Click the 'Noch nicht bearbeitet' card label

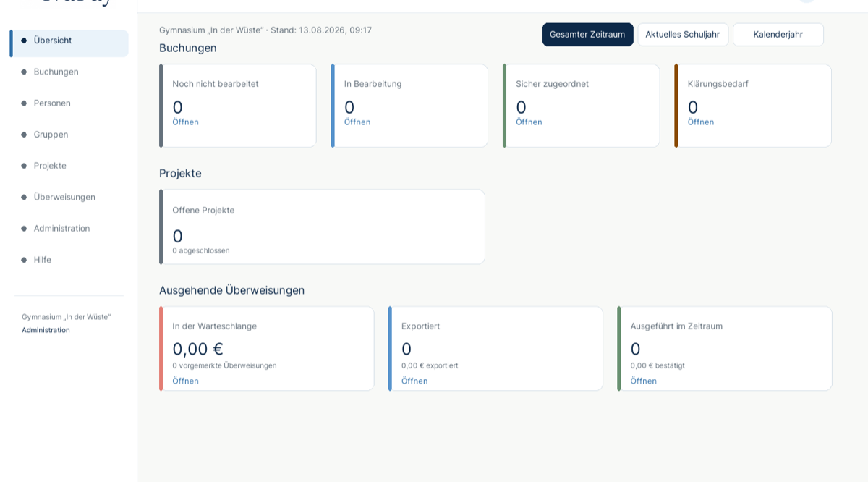tap(216, 84)
